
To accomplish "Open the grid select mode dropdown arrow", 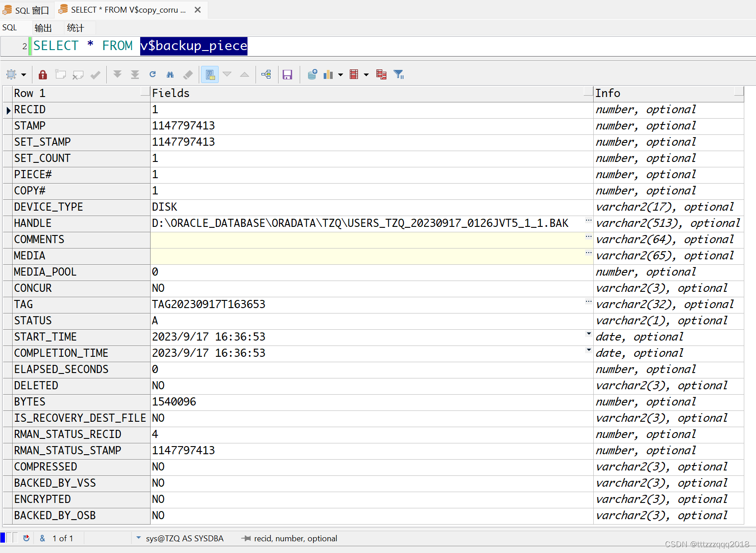I will point(23,75).
